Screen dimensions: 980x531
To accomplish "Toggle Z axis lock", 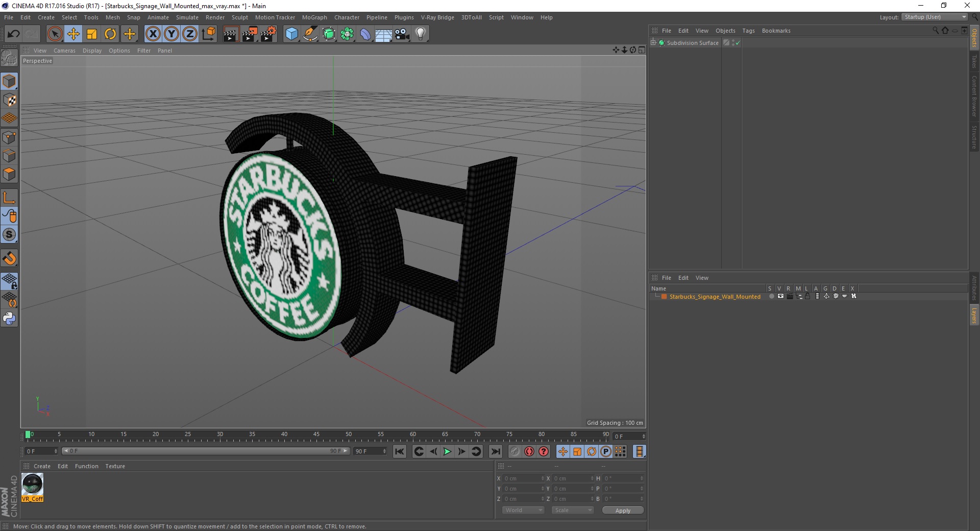I will pyautogui.click(x=190, y=34).
